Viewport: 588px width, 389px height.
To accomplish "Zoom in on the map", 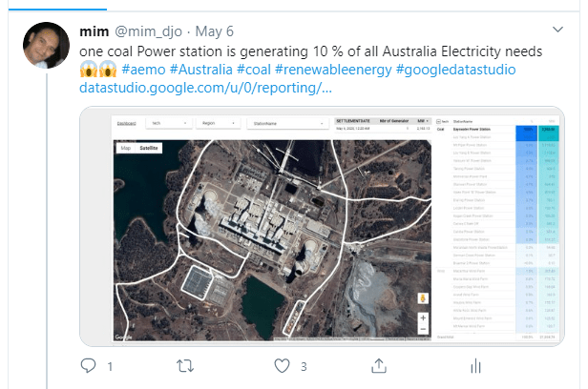I will coord(423,317).
